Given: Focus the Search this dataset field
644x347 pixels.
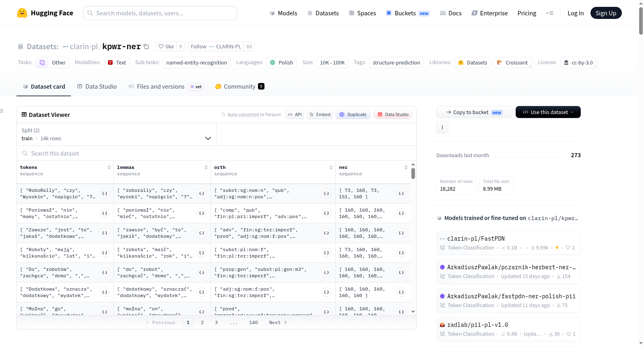Looking at the screenshot, I should click(x=217, y=153).
